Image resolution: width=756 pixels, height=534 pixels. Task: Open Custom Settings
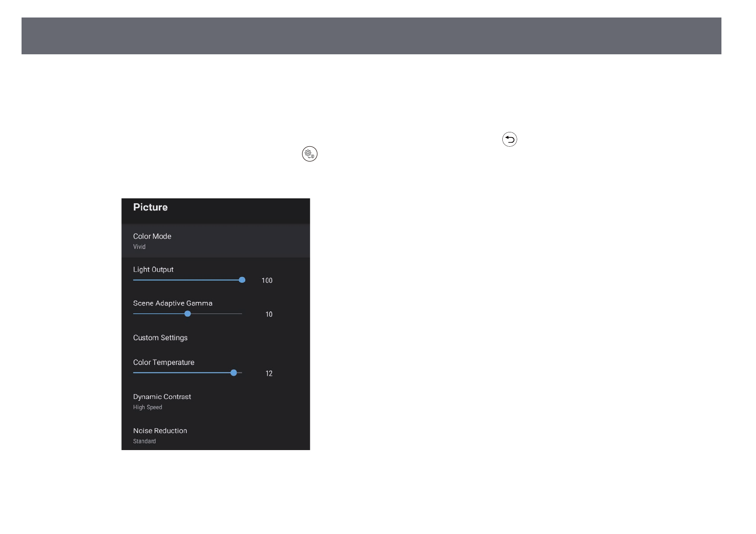click(x=160, y=338)
